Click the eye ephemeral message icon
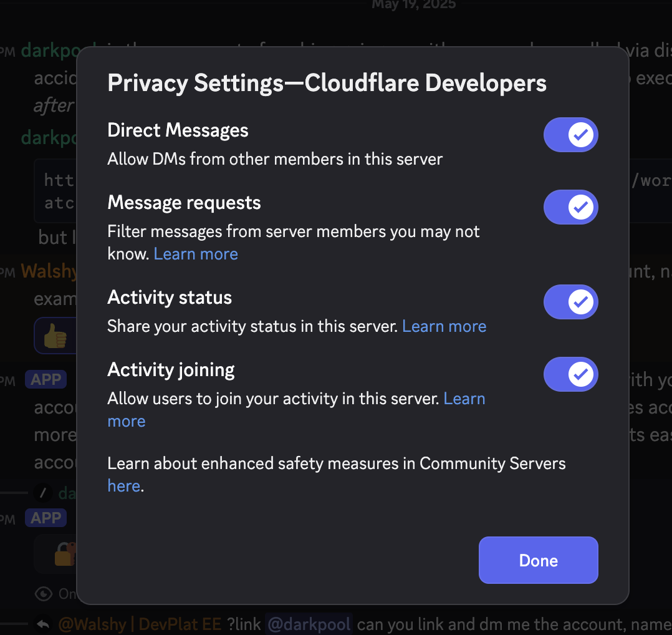 pos(43,593)
